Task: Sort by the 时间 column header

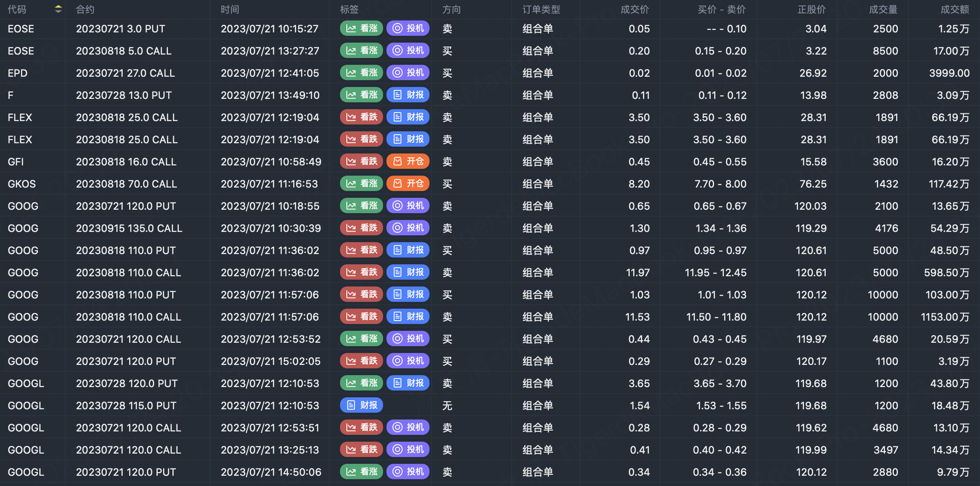Action: coord(230,9)
